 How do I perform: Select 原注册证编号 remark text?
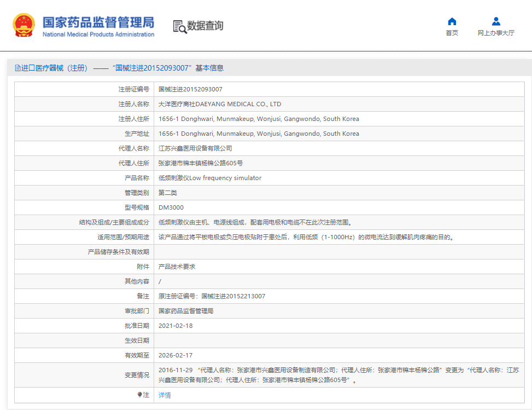[212, 296]
